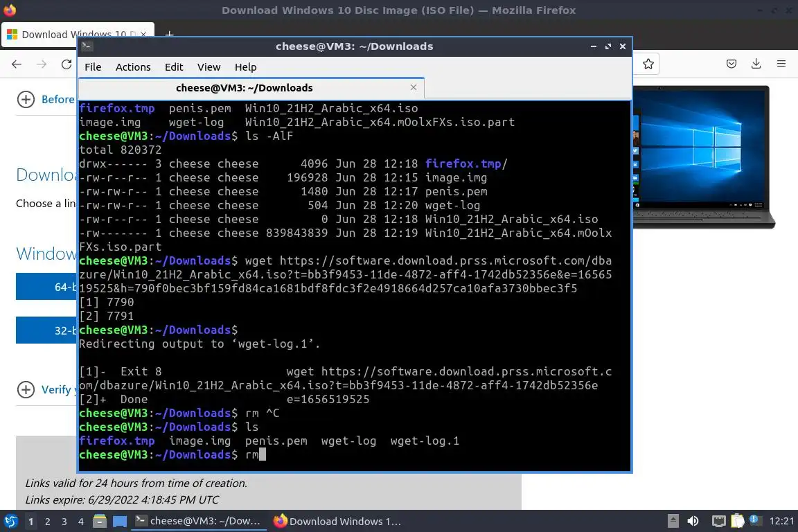Minimize the terminal window

coord(594,46)
